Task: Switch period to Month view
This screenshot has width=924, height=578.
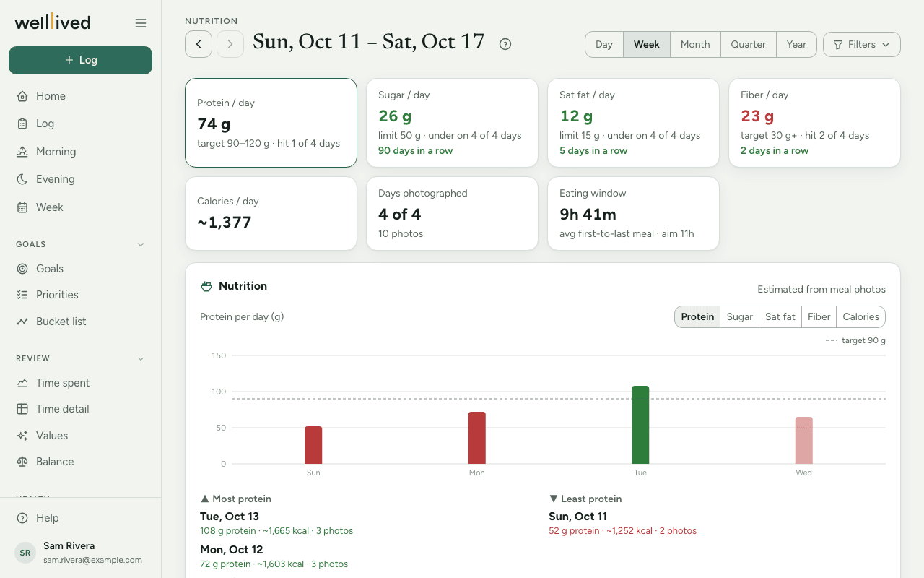Action: [695, 44]
